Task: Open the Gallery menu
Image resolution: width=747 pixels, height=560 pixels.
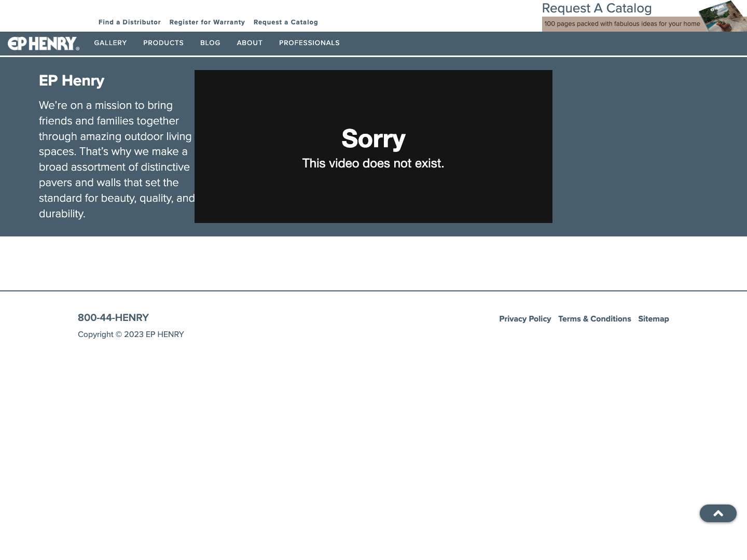Action: (x=110, y=43)
